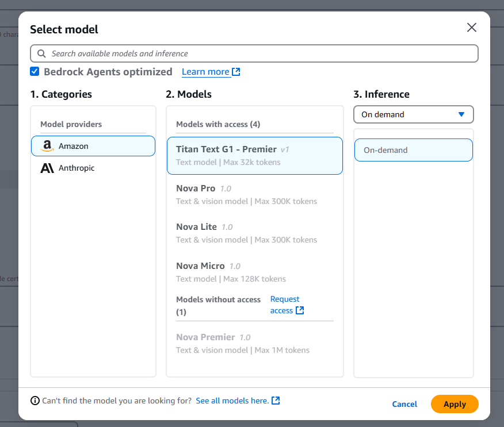Click the Apply button

[x=455, y=404]
